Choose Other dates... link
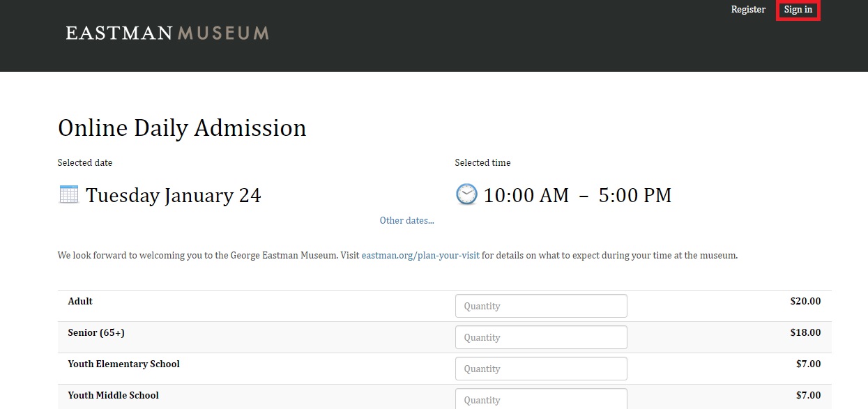Viewport: 868px width, 409px height. click(406, 220)
